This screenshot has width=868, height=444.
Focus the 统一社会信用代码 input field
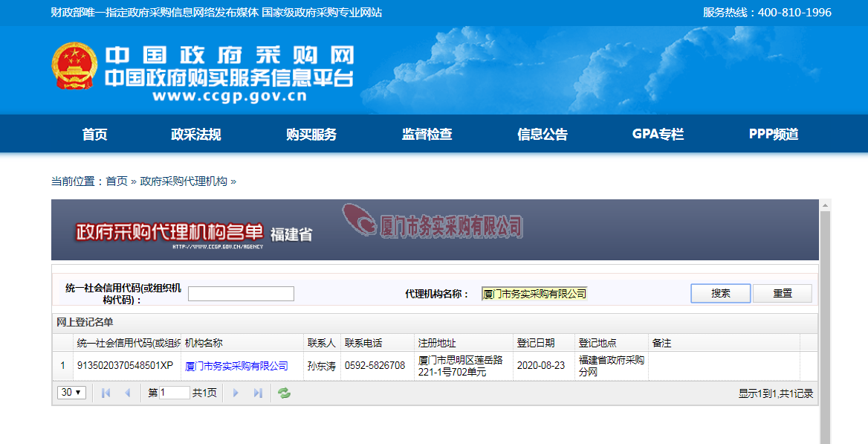point(241,294)
